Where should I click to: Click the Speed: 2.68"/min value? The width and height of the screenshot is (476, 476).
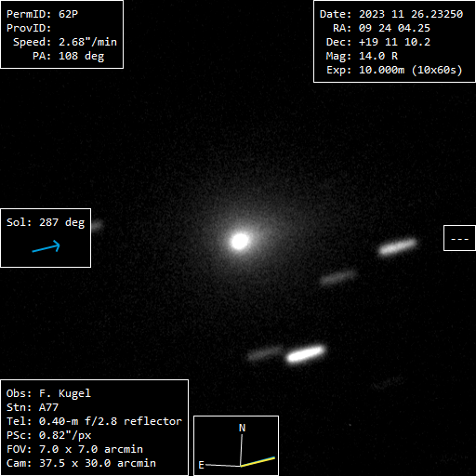tap(65, 42)
